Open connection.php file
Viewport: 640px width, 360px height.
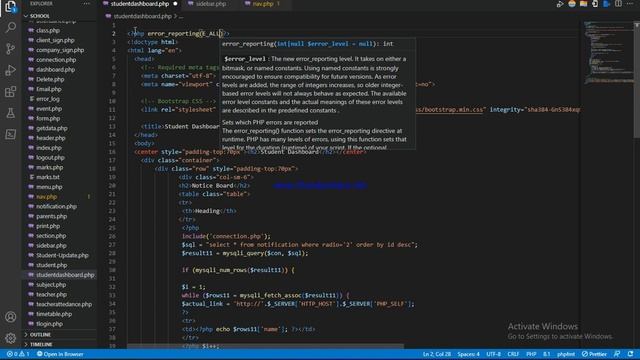(x=56, y=60)
